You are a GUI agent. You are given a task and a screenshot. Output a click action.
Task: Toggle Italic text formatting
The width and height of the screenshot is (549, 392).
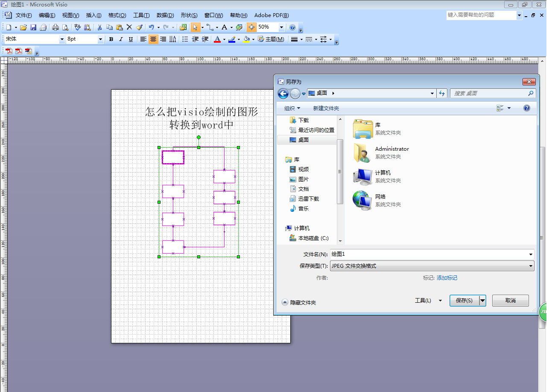pos(121,39)
